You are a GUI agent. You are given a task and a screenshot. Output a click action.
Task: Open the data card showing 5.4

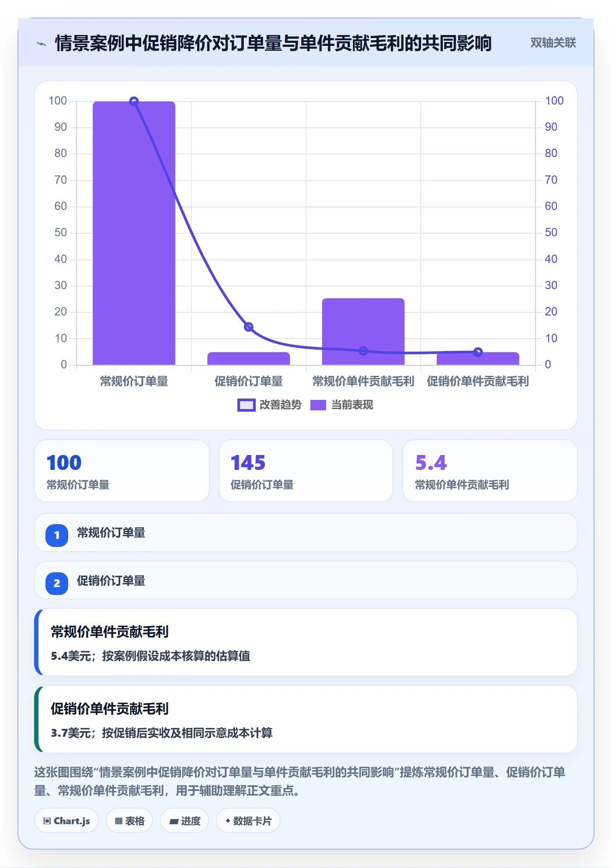(490, 471)
